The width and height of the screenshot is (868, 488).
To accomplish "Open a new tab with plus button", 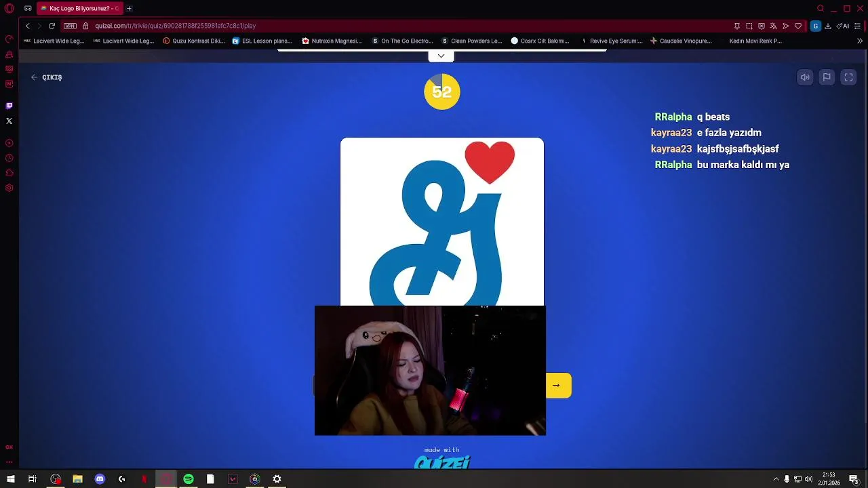I will tap(129, 8).
